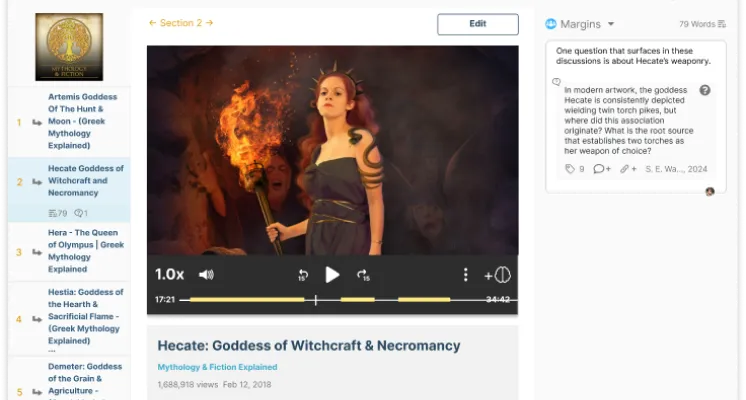Open Hera - The Queen of Olympus
The width and height of the screenshot is (746, 400).
(x=86, y=251)
